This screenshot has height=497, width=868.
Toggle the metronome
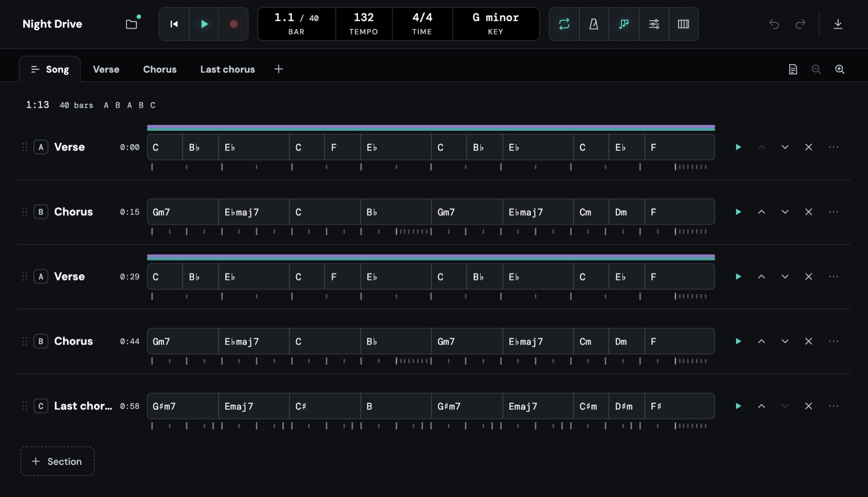(x=594, y=24)
